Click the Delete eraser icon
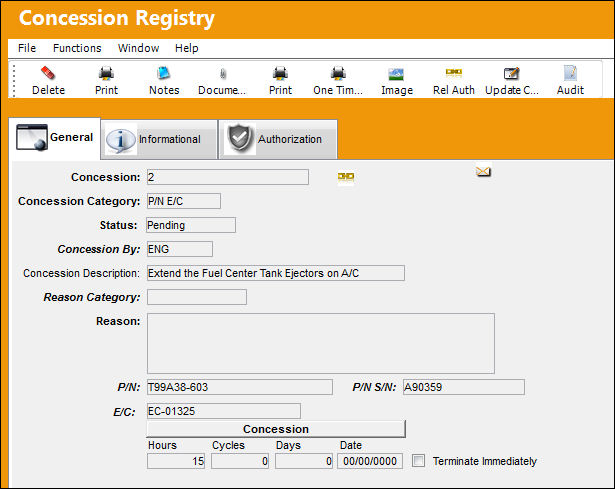 48,73
